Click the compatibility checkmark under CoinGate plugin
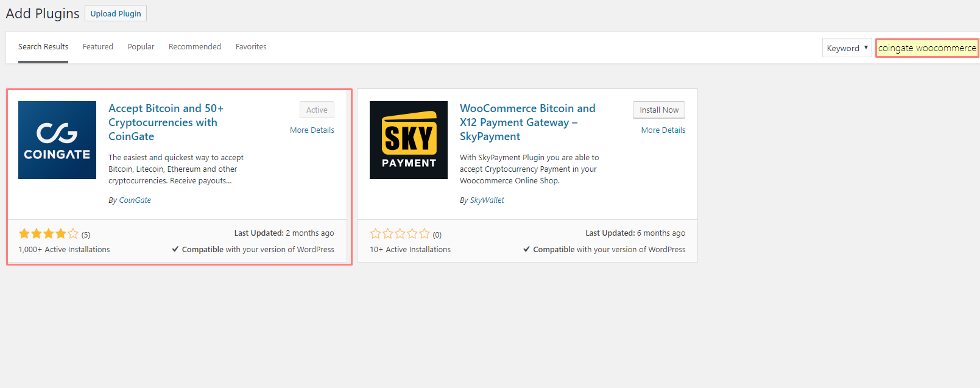This screenshot has height=388, width=980. tap(175, 249)
